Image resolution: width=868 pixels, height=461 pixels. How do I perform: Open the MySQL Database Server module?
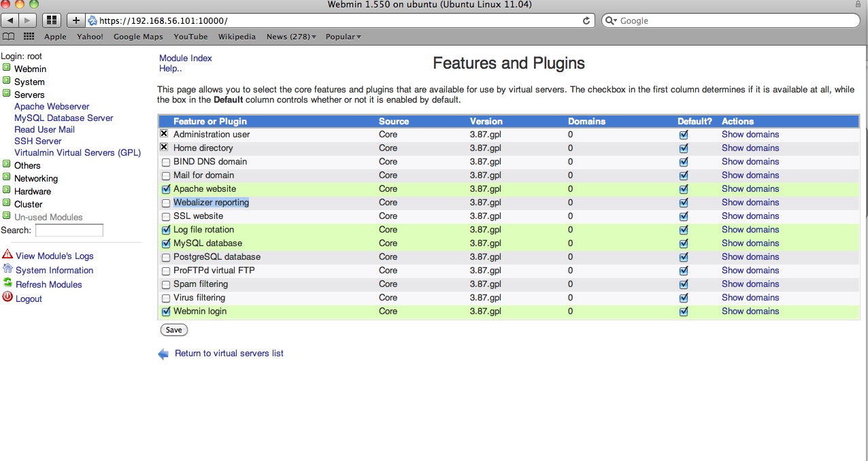64,118
